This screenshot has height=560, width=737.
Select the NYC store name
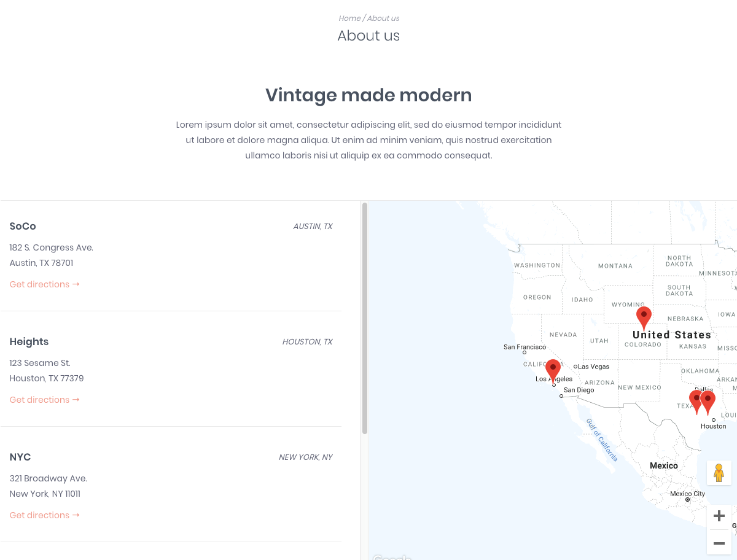(20, 457)
